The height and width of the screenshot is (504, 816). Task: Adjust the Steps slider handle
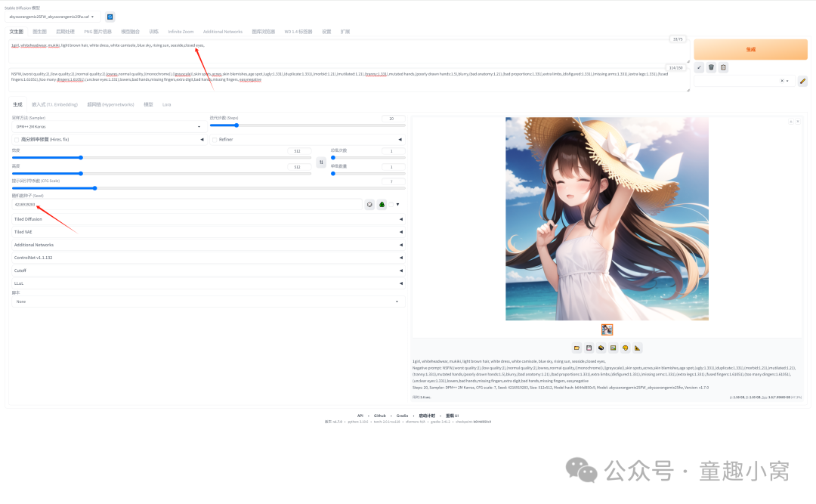tap(236, 125)
